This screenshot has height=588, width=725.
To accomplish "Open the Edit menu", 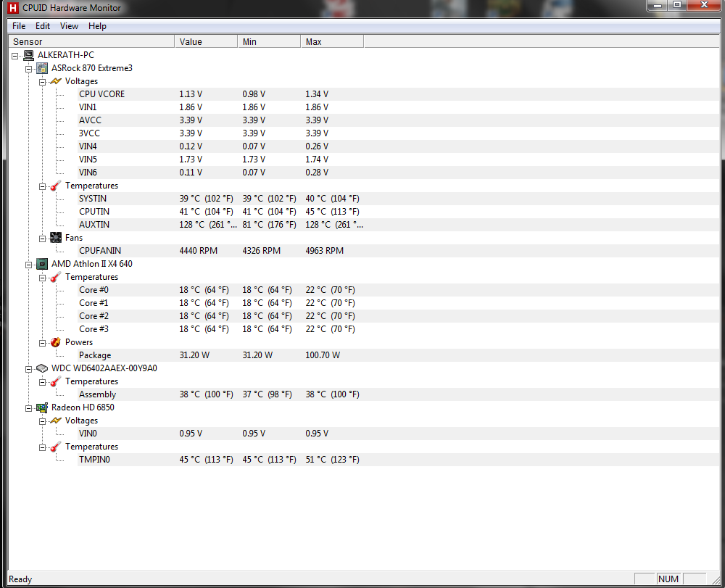I will tap(43, 26).
